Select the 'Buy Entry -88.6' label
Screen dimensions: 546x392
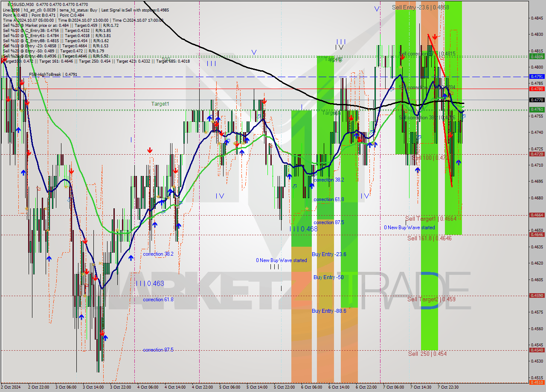[x=329, y=311]
